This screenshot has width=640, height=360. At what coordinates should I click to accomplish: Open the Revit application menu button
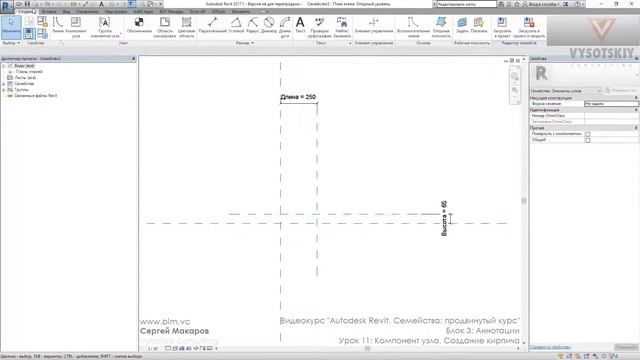7,6
